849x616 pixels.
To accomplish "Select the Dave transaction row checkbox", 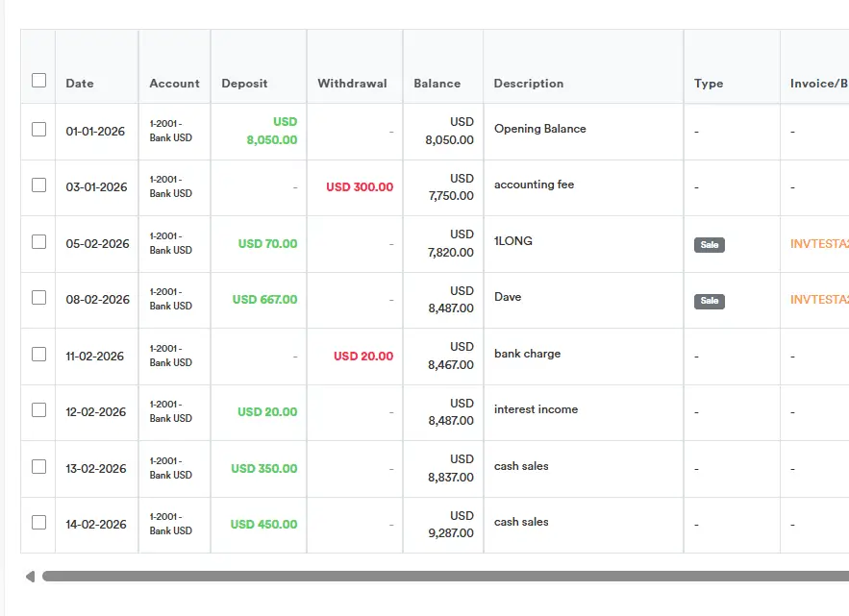I will (x=38, y=298).
